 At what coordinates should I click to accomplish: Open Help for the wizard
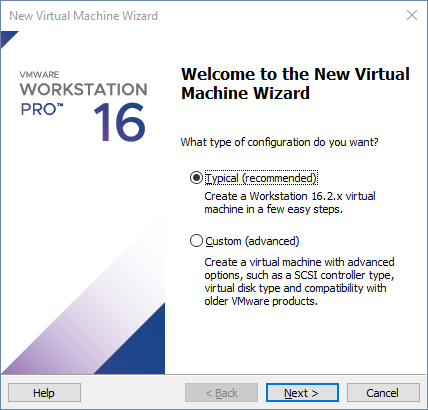click(x=44, y=393)
